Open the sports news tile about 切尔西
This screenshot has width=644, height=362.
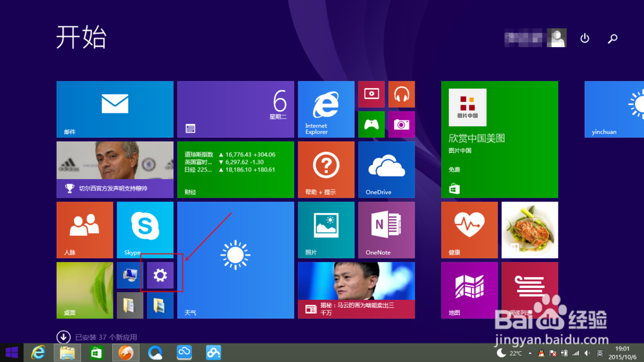[115, 169]
